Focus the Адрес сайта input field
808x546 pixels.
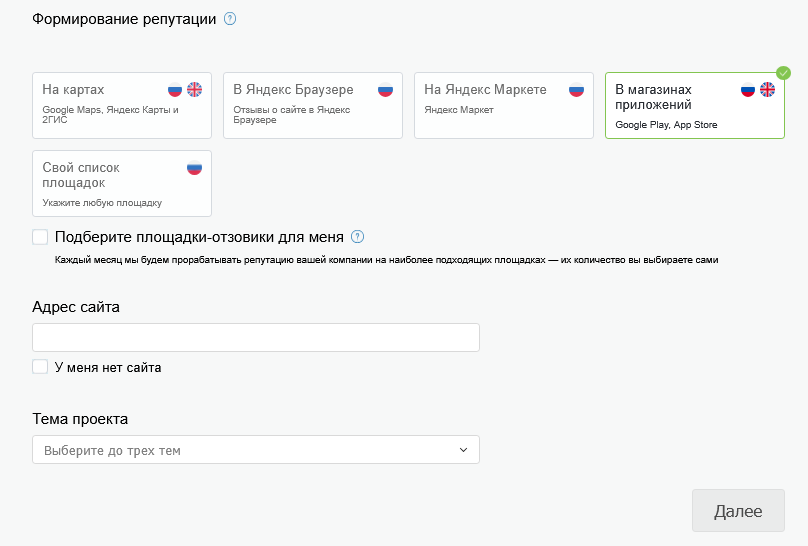tap(255, 337)
